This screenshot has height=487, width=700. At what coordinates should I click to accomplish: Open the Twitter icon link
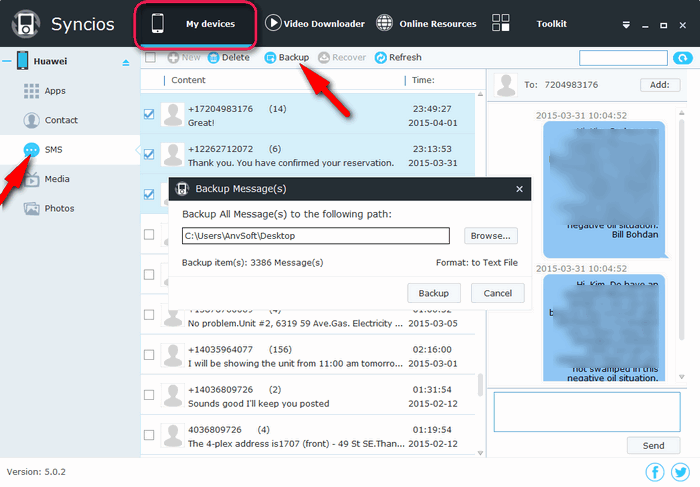point(680,472)
